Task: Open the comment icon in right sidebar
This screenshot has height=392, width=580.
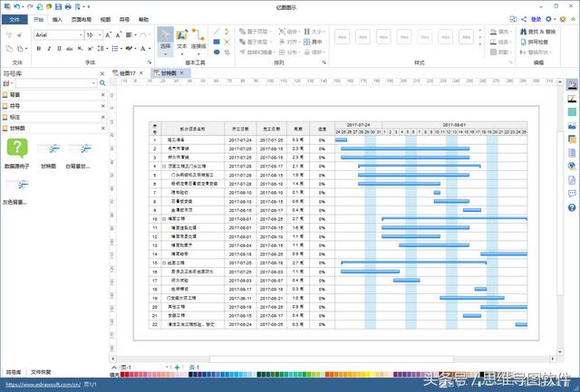Action: tap(572, 194)
